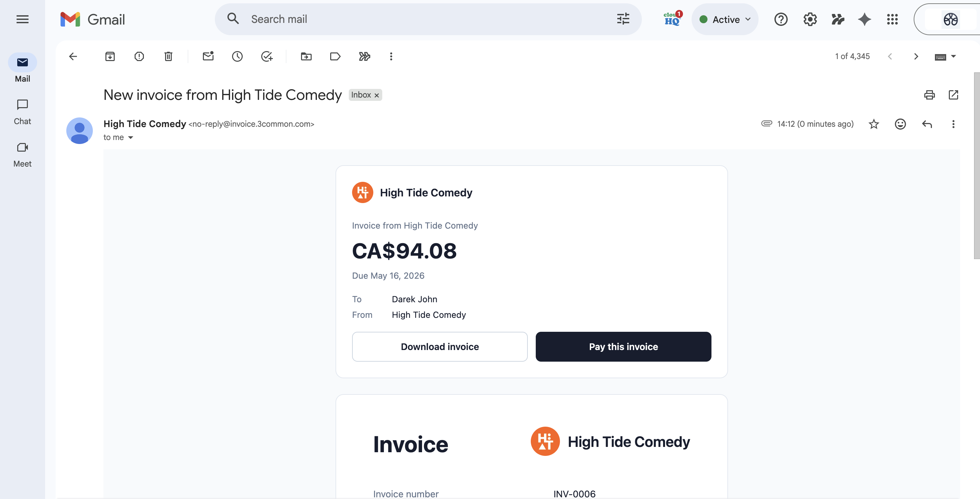980x499 pixels.
Task: Open the cloudHQ extension icon
Action: [673, 19]
